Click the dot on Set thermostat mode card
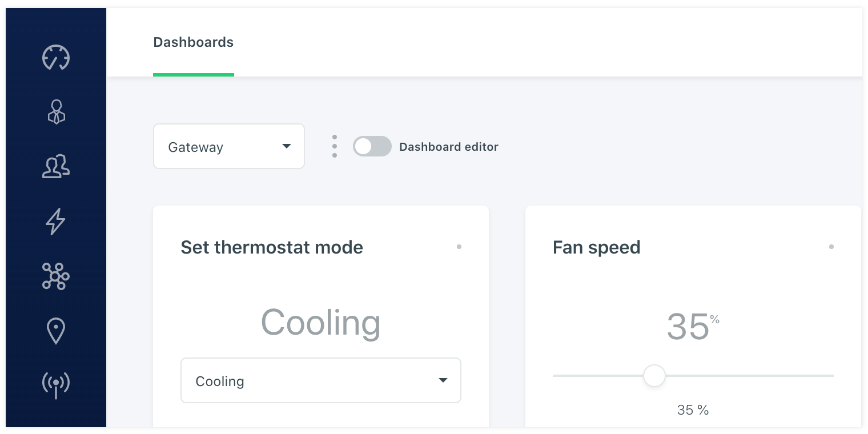The width and height of the screenshot is (868, 434). (459, 247)
